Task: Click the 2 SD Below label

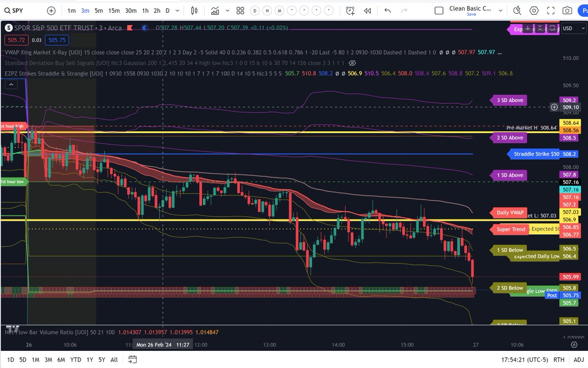Action: [510, 288]
